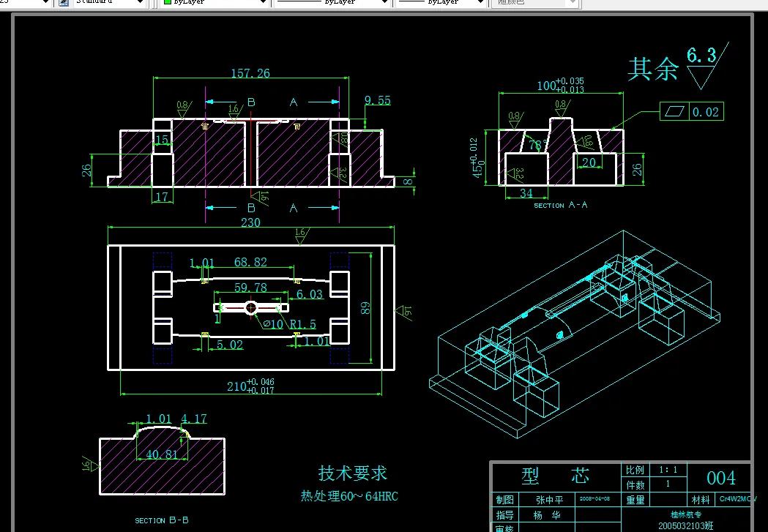Select the 59.78 dimension text
This screenshot has width=768, height=532.
click(250, 288)
